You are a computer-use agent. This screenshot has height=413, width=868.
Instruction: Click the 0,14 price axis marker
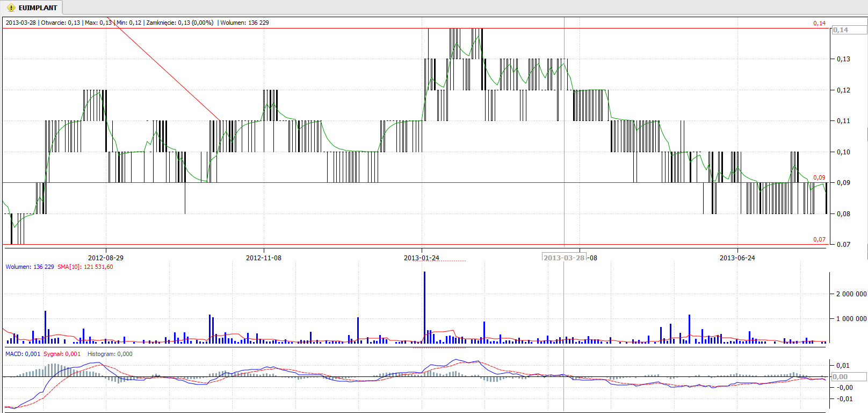click(849, 30)
